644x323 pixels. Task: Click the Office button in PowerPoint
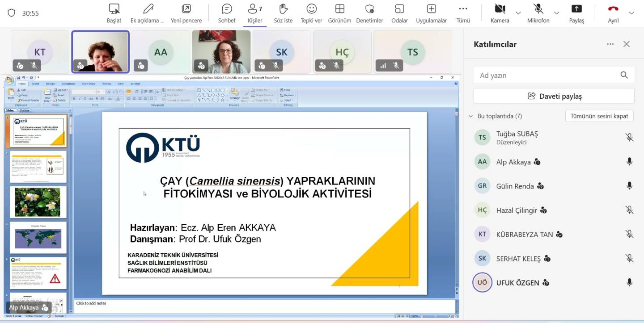(9, 80)
